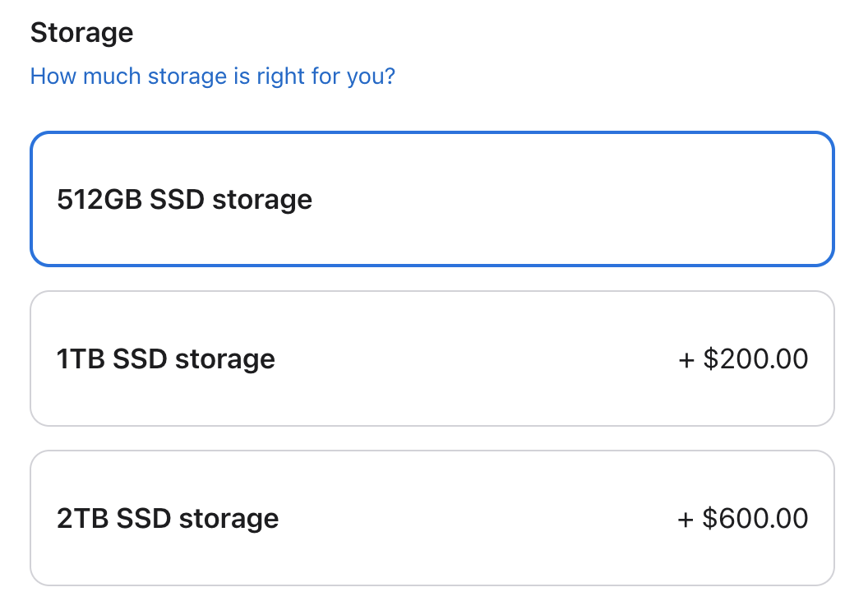Screen dimensions: 868x615
Task: Select the 512GB SSD storage option
Action: [432, 199]
